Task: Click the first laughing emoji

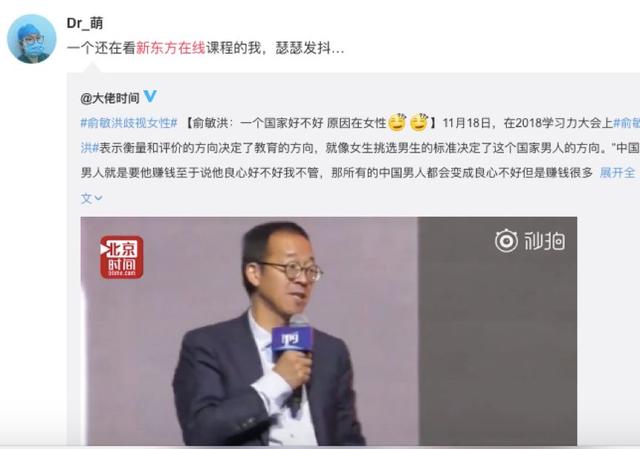Action: (x=397, y=122)
